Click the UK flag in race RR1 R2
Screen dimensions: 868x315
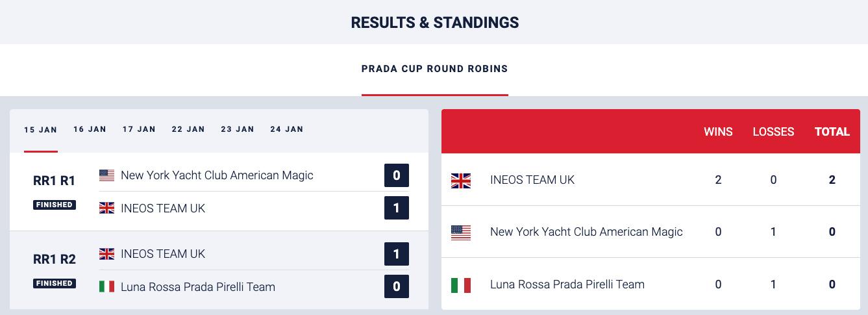pyautogui.click(x=106, y=254)
